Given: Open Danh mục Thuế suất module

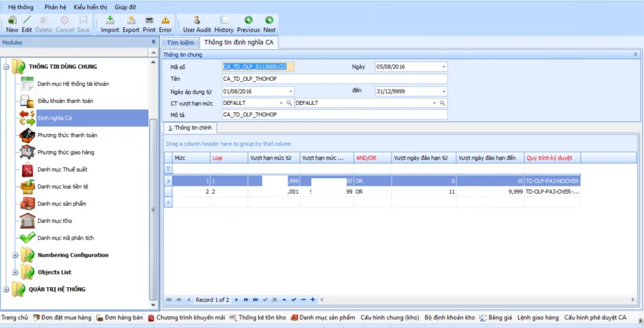Looking at the screenshot, I should [62, 169].
